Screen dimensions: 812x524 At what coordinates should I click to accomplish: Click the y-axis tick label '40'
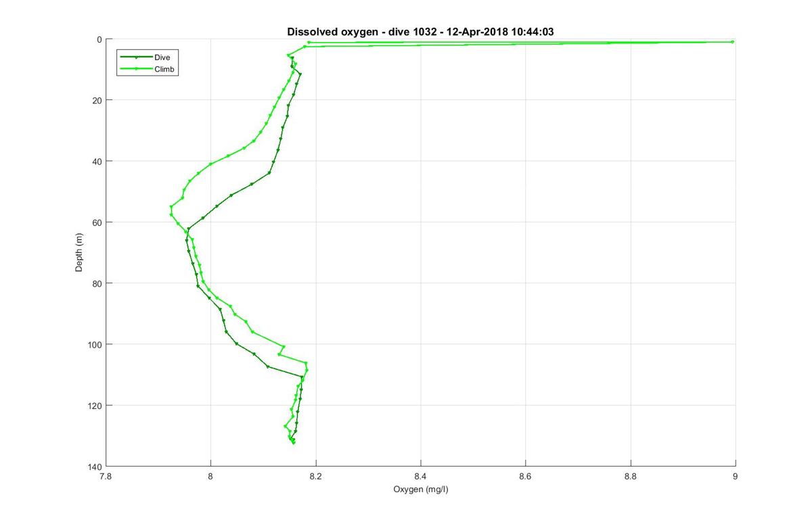pos(97,161)
